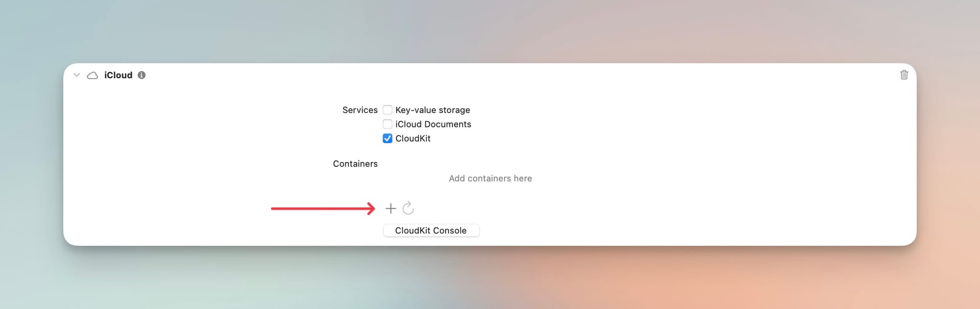This screenshot has height=309, width=980.
Task: Show iCloud capability info via info icon
Action: click(x=142, y=75)
